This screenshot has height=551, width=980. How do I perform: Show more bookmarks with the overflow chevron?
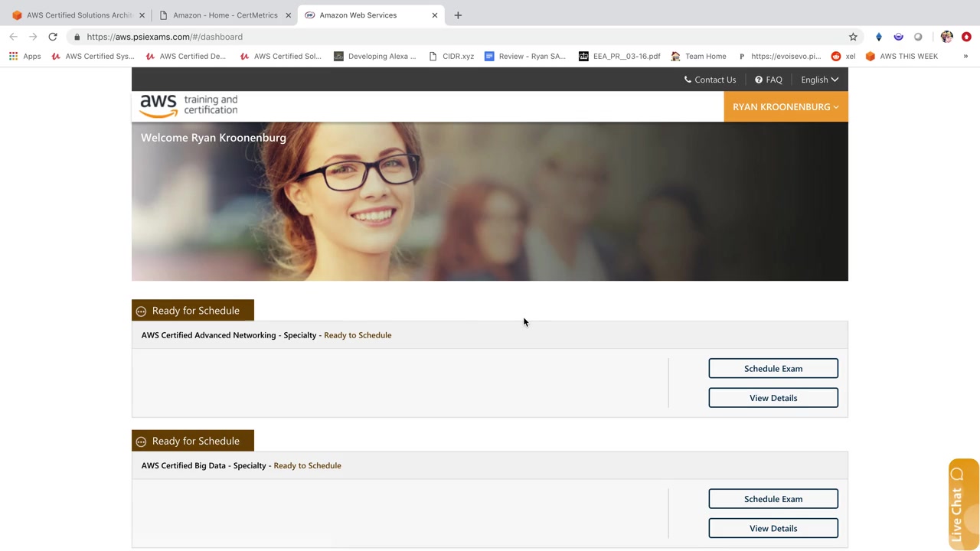(965, 56)
